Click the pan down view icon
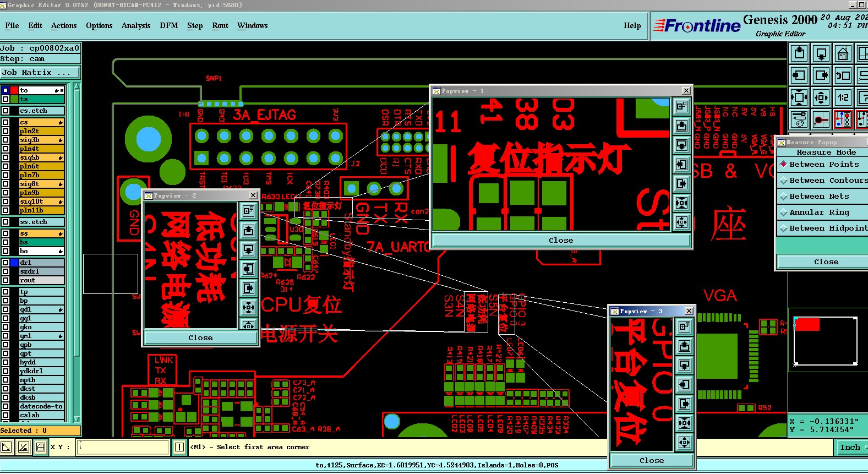This screenshot has height=474, width=868. 821,53
